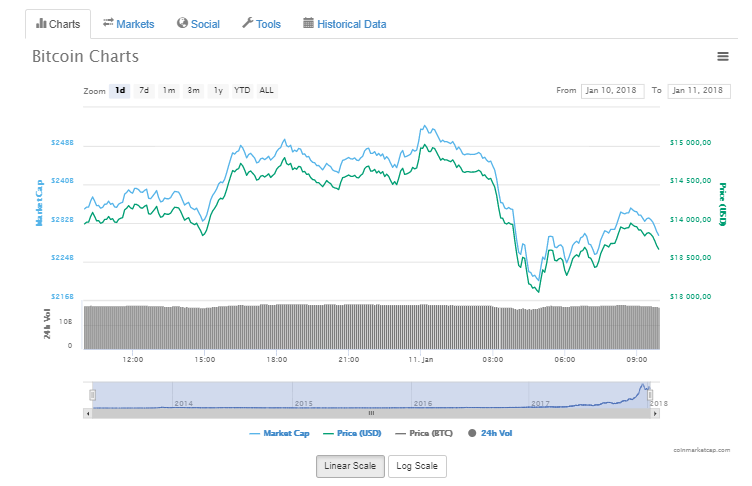Click the bar chart icon on Charts tab
The image size is (752, 486).
point(41,23)
